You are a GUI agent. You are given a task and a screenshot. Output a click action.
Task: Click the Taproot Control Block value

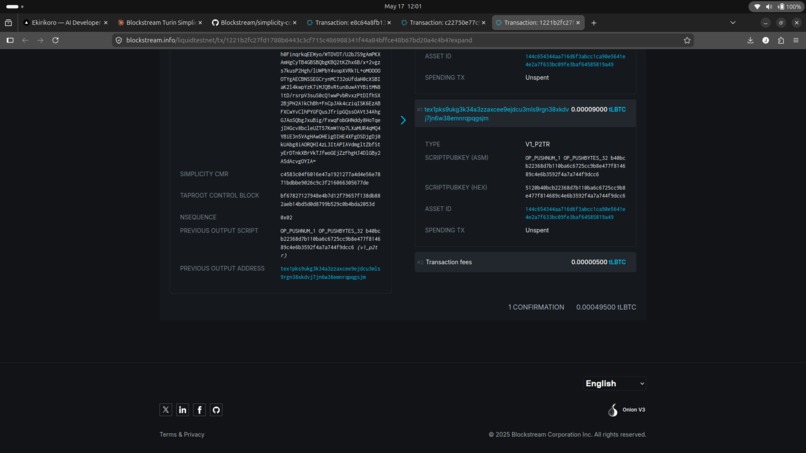click(x=331, y=200)
